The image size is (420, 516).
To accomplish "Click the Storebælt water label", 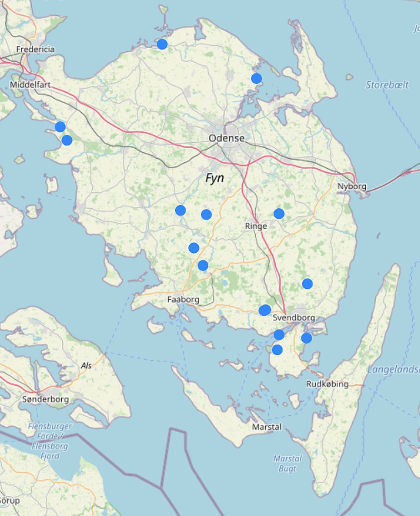I will click(x=387, y=85).
